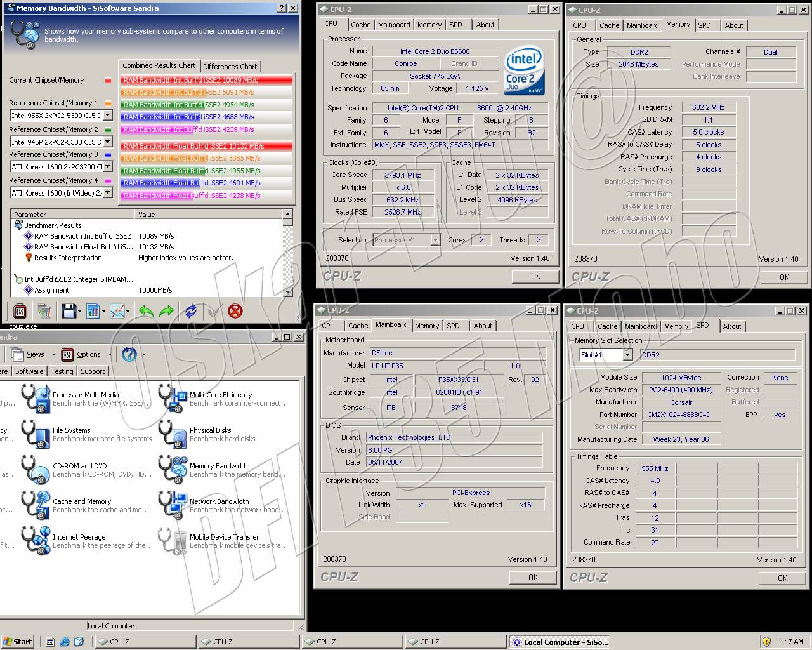Click the red cancel icon in Sandra toolbar
This screenshot has height=650, width=812.
point(235,311)
